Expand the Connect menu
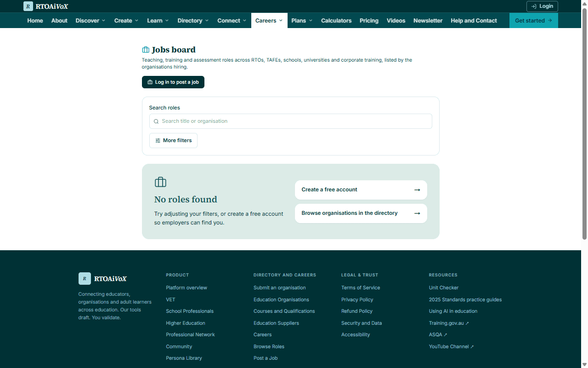The width and height of the screenshot is (588, 368). click(x=232, y=21)
